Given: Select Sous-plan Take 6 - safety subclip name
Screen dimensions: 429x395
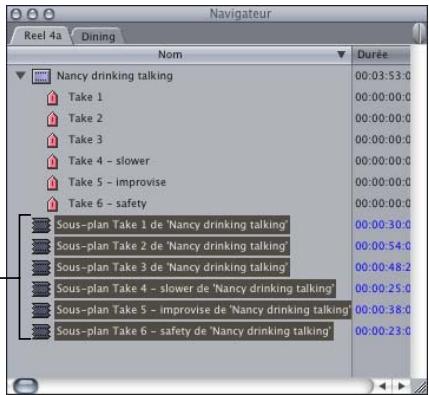Looking at the screenshot, I should pyautogui.click(x=194, y=331).
